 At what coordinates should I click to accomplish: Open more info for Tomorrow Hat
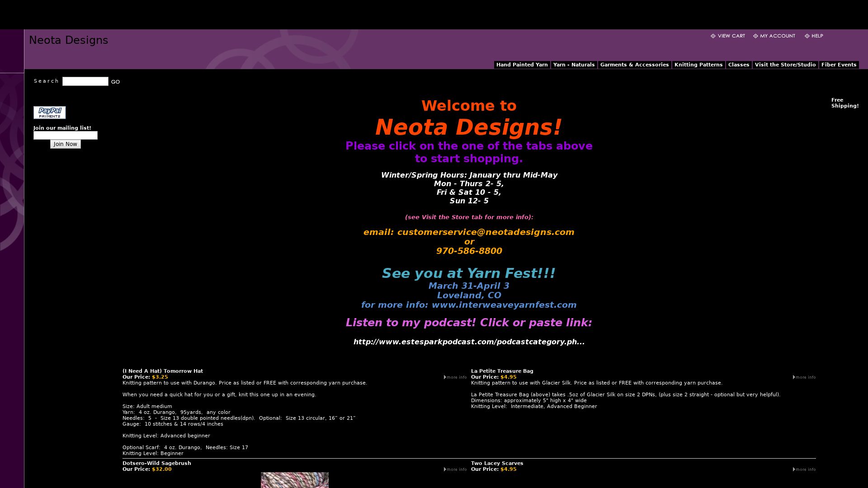(456, 377)
